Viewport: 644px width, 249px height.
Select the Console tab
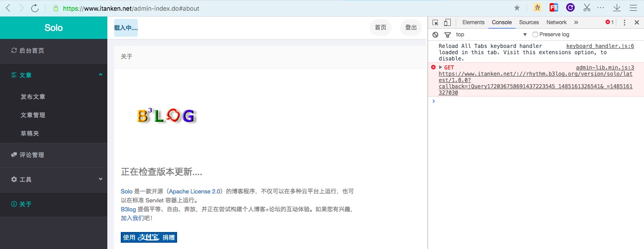502,22
